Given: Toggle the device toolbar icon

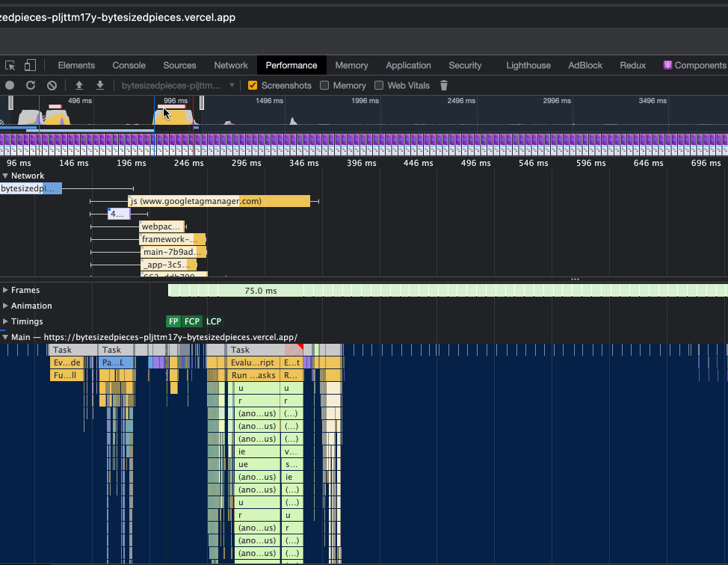Looking at the screenshot, I should click(x=31, y=65).
